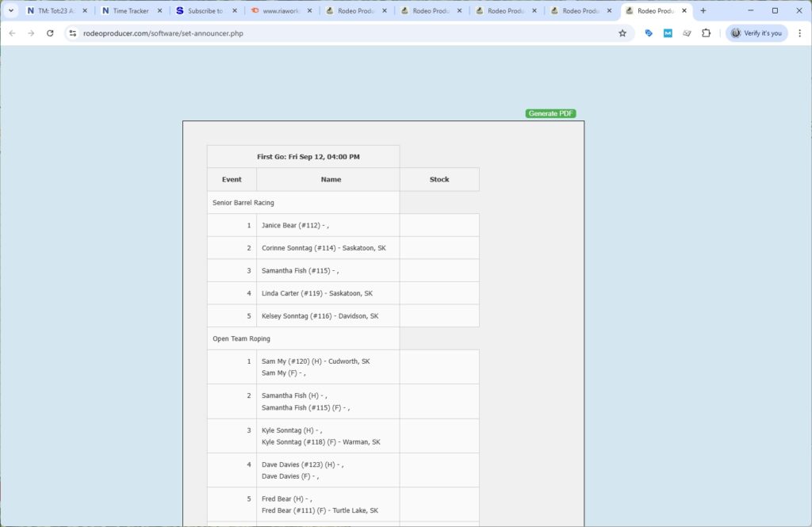Screen dimensions: 812x527
Task: Open the Extensions puzzle icon
Action: [x=706, y=33]
